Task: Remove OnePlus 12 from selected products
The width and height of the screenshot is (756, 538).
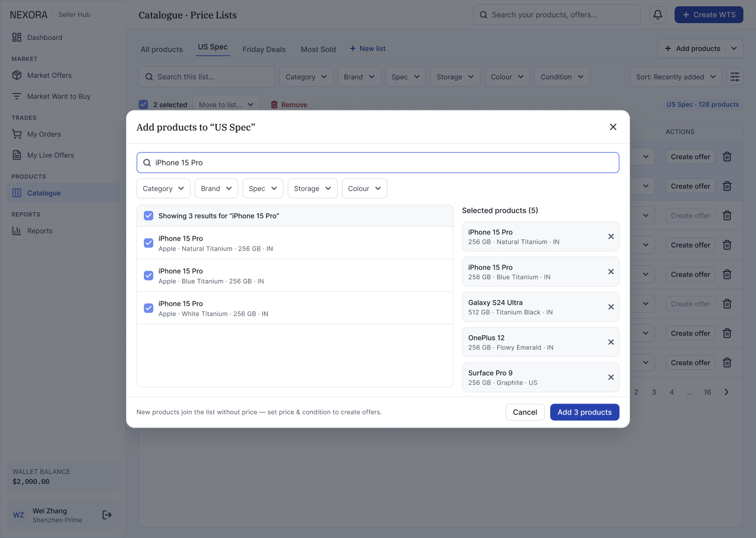Action: [611, 342]
